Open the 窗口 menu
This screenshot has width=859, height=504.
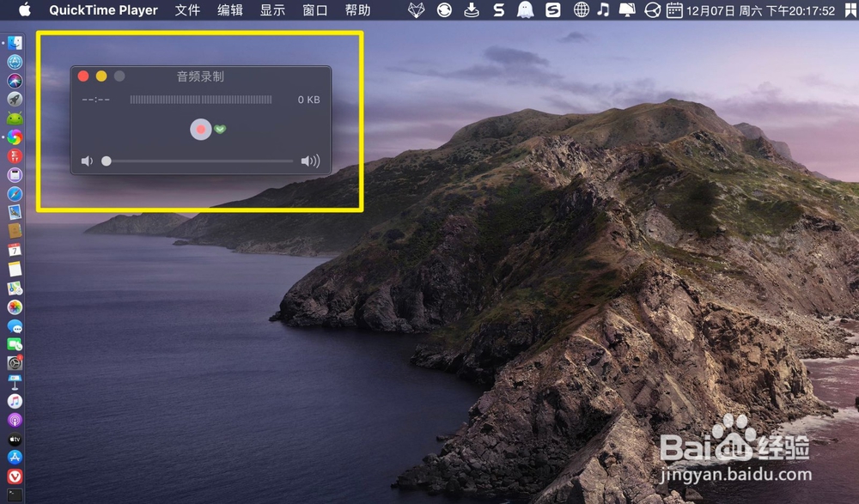[314, 10]
